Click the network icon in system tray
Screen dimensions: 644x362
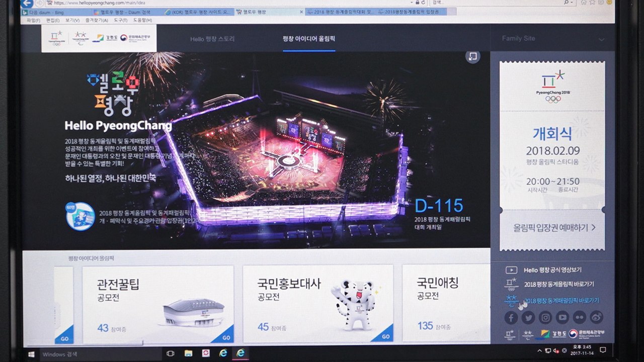(548, 350)
